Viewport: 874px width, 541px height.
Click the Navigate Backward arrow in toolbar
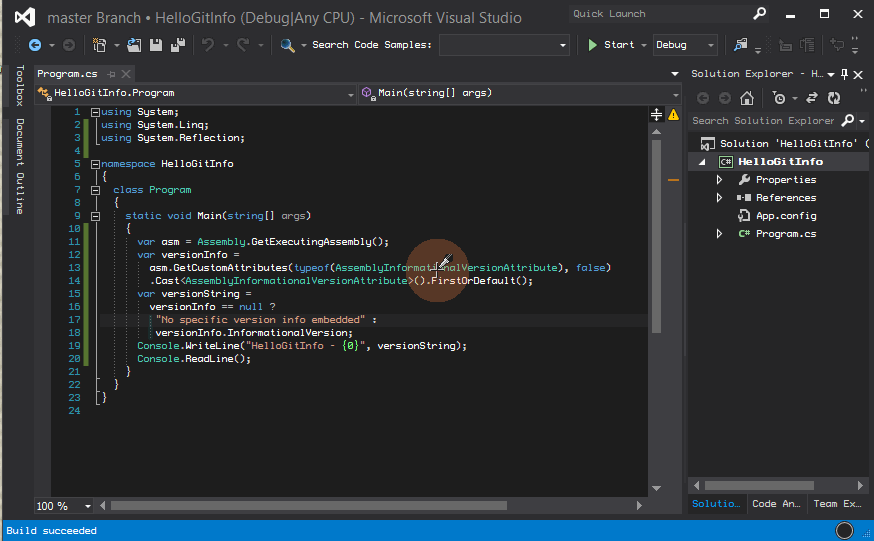point(35,45)
